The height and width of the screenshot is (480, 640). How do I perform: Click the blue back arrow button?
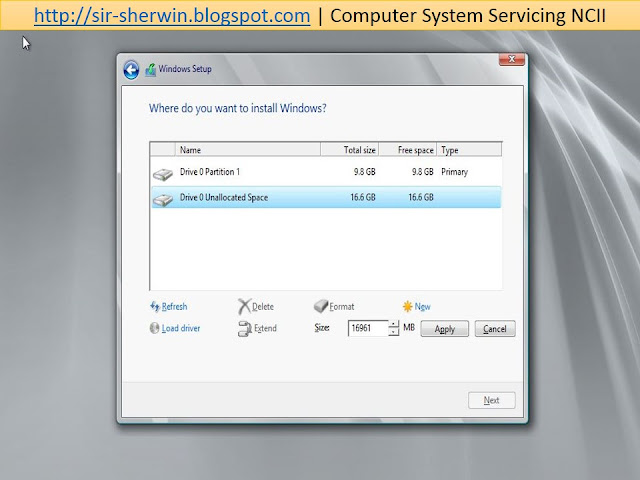click(131, 70)
